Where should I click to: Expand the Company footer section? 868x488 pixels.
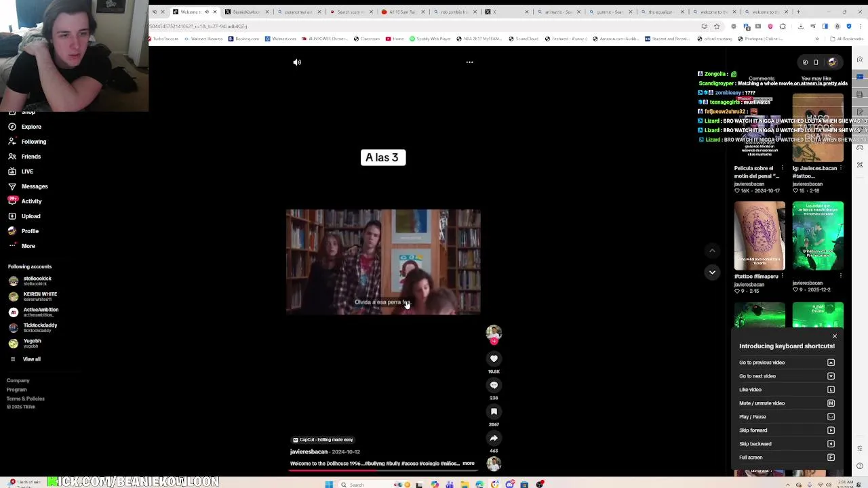coord(18,381)
